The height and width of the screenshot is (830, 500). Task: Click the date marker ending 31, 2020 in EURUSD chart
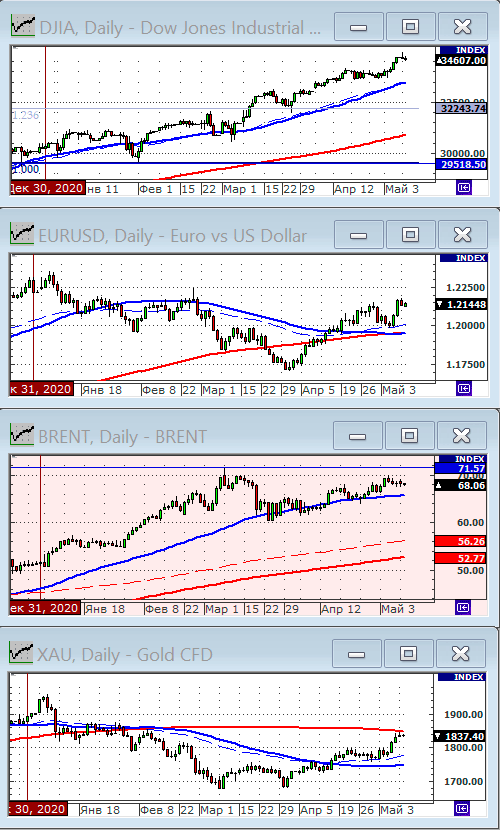tap(41, 389)
